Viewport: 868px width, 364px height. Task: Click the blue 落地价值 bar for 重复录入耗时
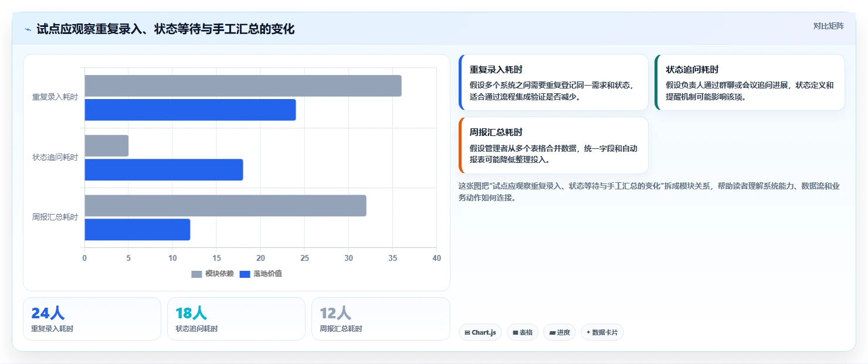(x=190, y=110)
